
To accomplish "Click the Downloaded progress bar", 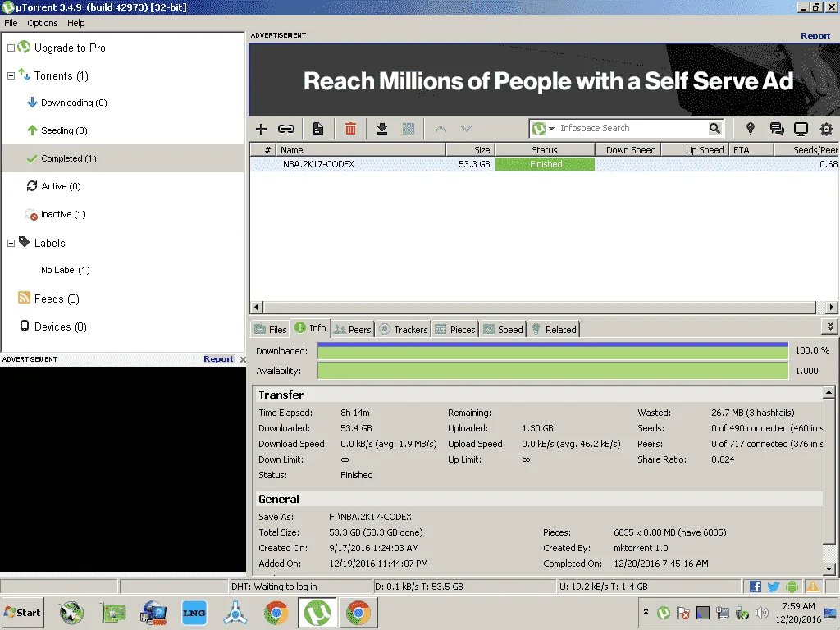I will 553,351.
